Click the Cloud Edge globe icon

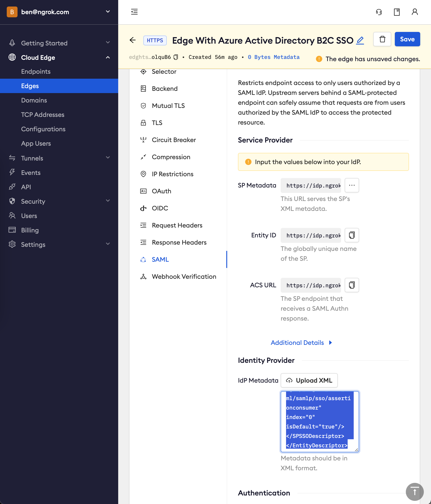click(x=12, y=57)
